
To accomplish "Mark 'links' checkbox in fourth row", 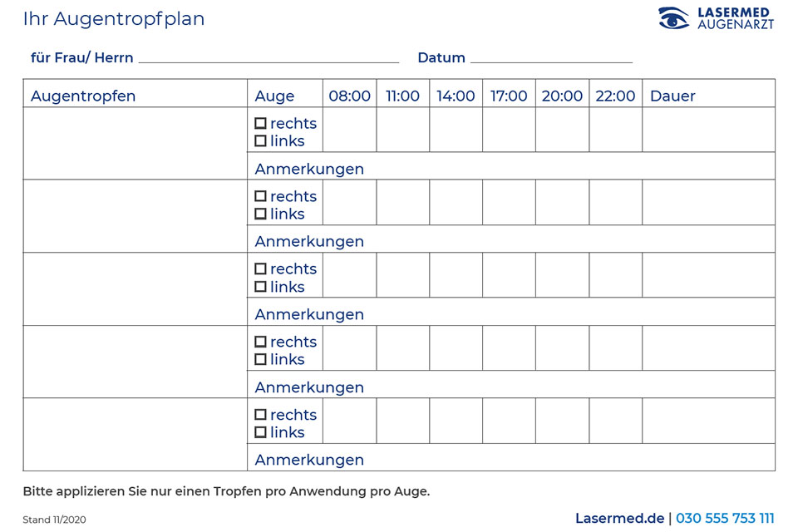I will tap(260, 360).
